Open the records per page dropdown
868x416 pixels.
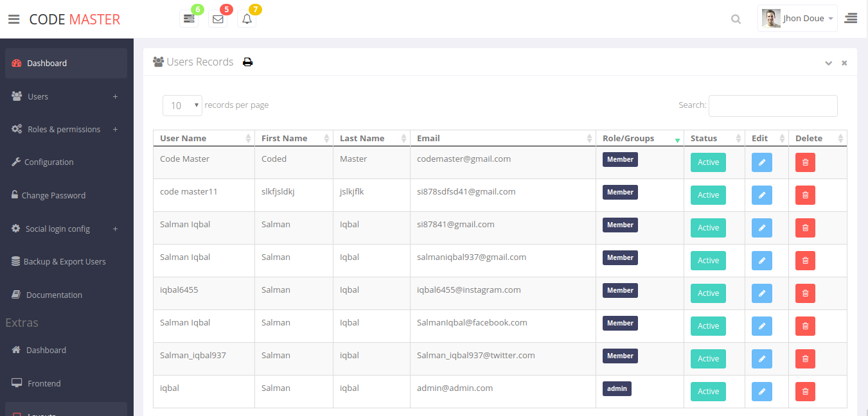182,106
